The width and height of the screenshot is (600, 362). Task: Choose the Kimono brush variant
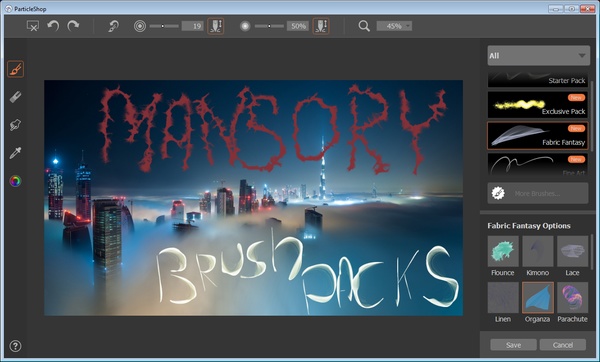pyautogui.click(x=538, y=256)
